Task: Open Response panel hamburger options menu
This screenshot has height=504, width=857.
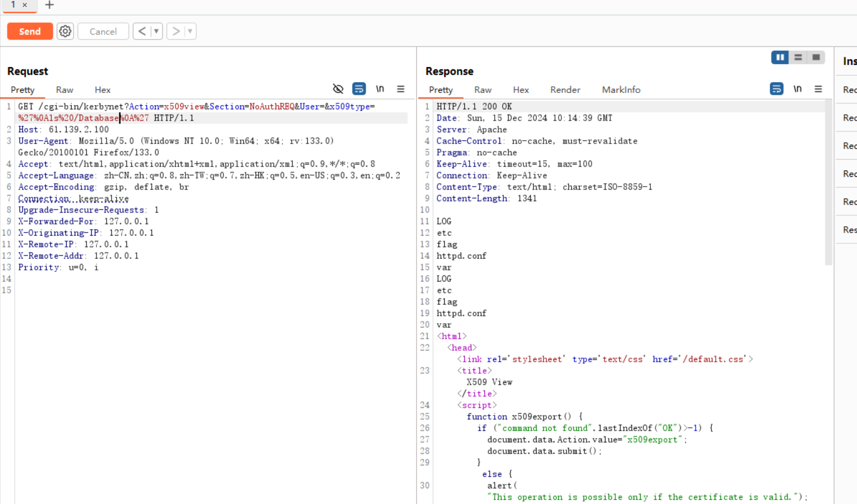Action: click(819, 89)
